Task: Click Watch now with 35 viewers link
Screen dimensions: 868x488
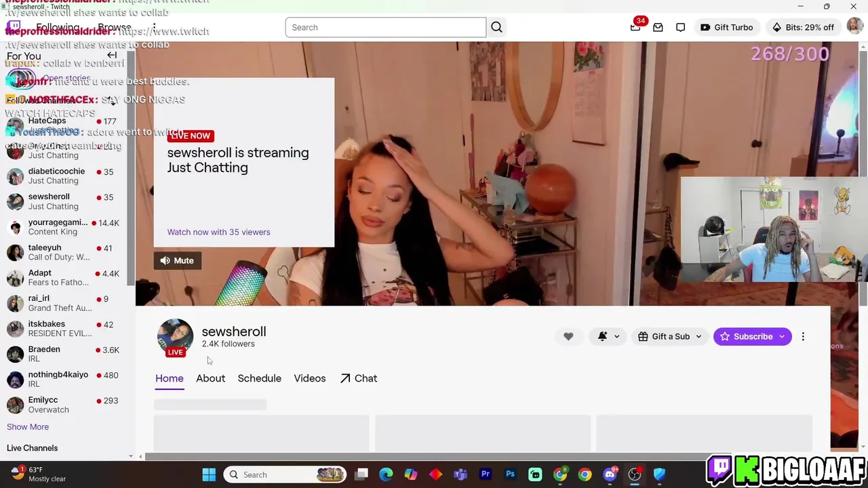Action: (x=218, y=232)
